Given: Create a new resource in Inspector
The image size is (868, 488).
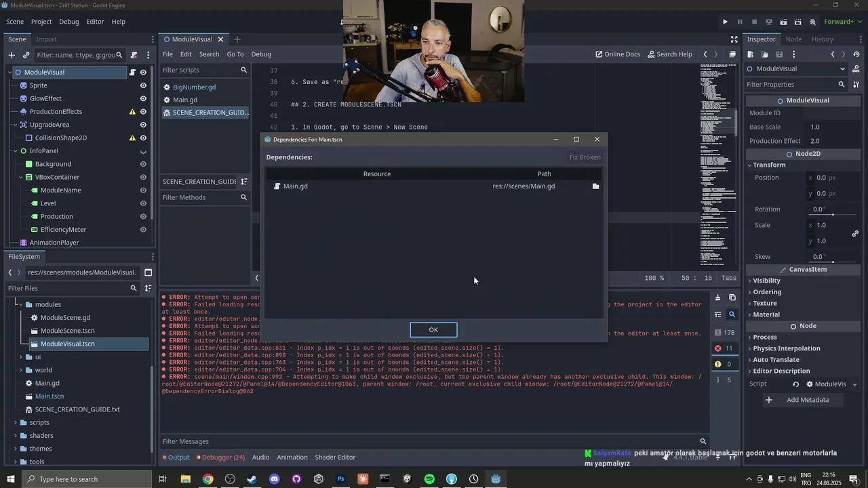Looking at the screenshot, I should coord(751,54).
